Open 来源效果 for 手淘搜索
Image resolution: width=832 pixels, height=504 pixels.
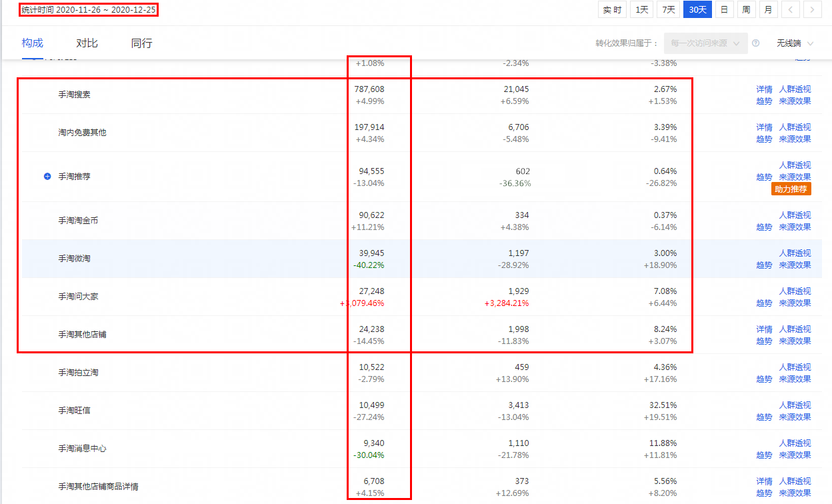795,101
